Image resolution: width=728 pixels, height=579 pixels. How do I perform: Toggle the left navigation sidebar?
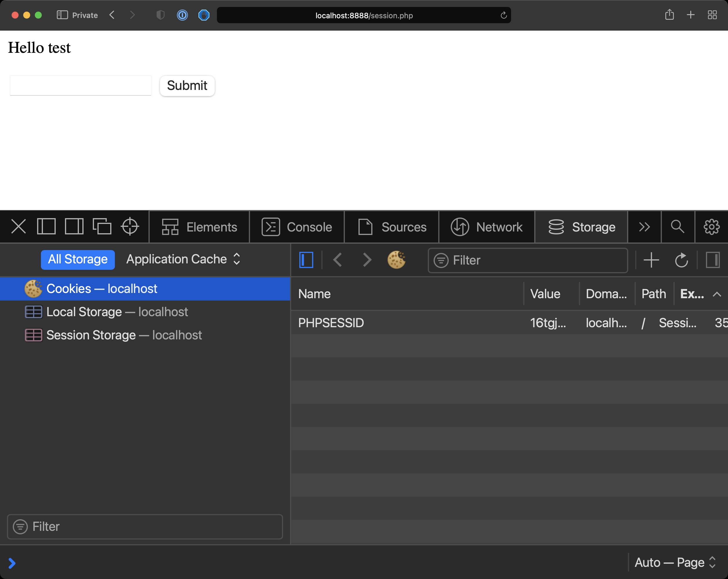(x=306, y=259)
